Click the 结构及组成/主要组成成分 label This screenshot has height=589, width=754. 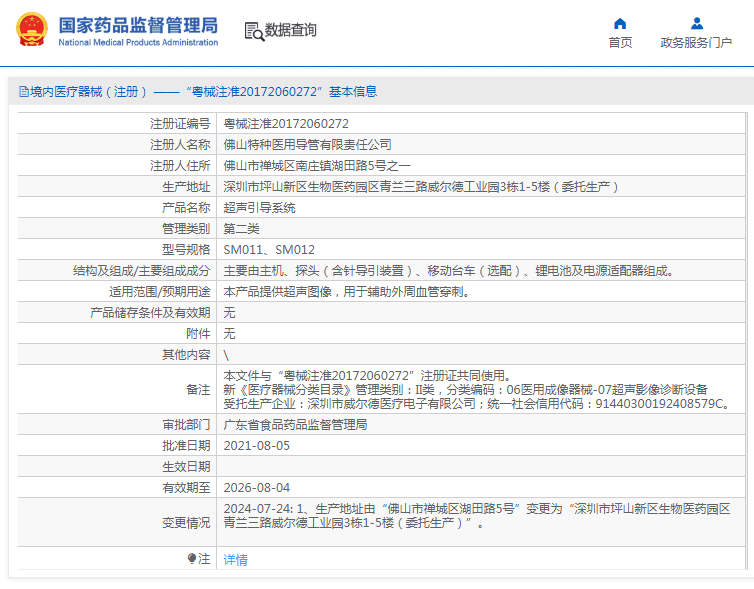coord(142,271)
